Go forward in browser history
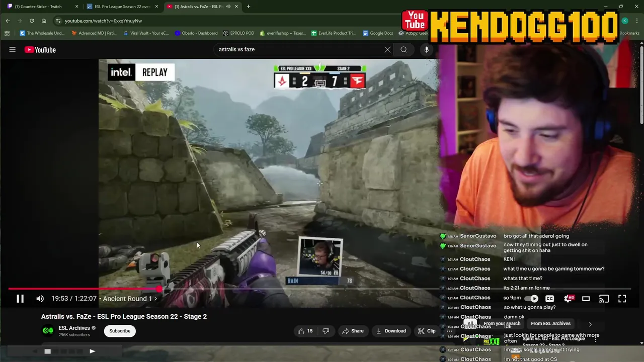The height and width of the screenshot is (362, 644). 20,21
